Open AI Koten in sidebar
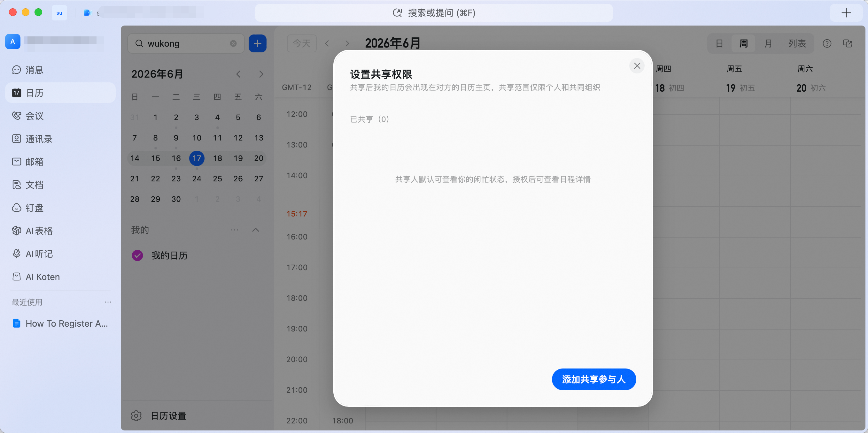 coord(60,277)
